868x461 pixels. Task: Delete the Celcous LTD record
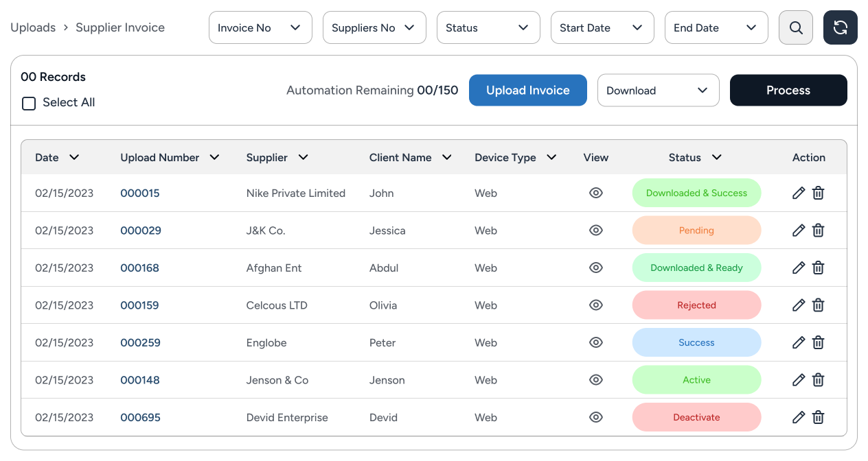point(818,305)
